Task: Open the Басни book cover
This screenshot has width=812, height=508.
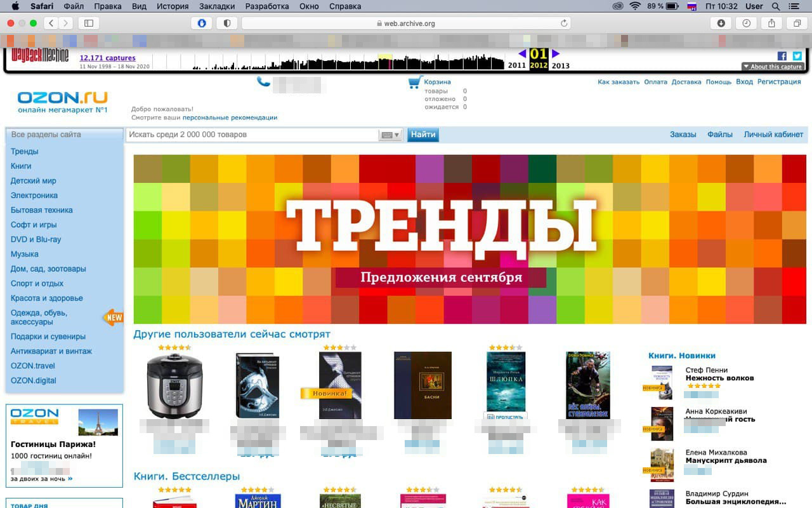Action: 422,385
